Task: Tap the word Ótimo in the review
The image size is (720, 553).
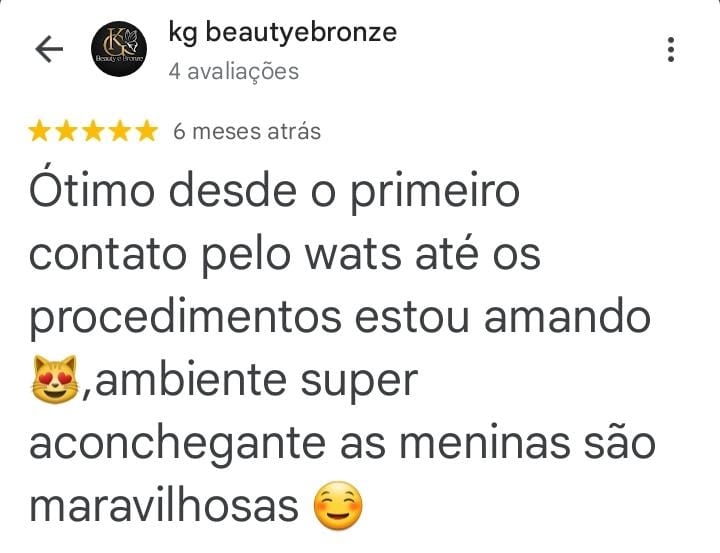Action: point(92,189)
